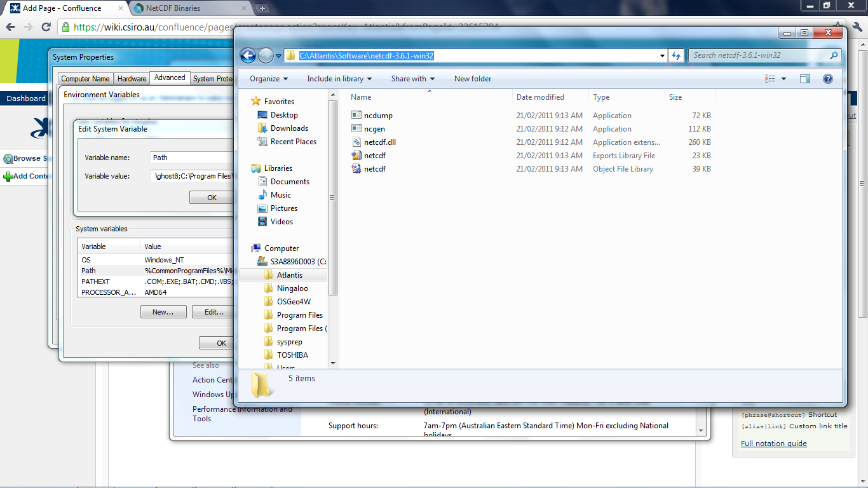The width and height of the screenshot is (868, 488).
Task: Click the Chrome reload page icon
Action: pyautogui.click(x=46, y=27)
